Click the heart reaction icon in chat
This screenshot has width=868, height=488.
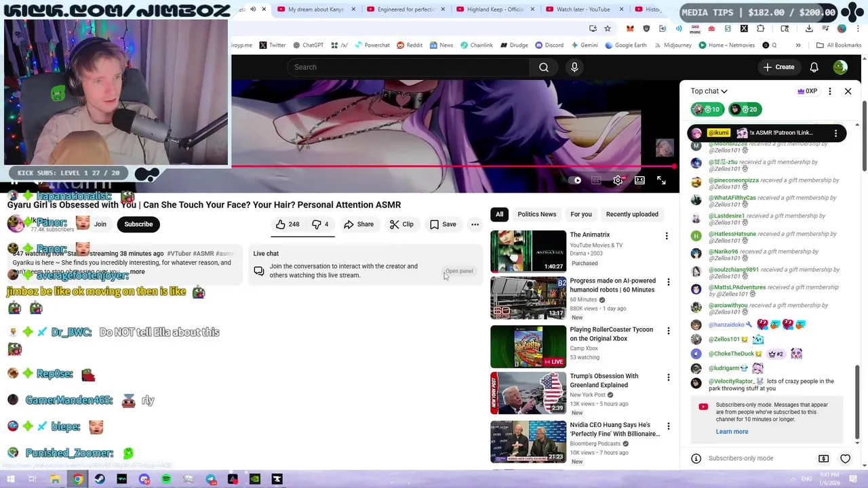845,459
